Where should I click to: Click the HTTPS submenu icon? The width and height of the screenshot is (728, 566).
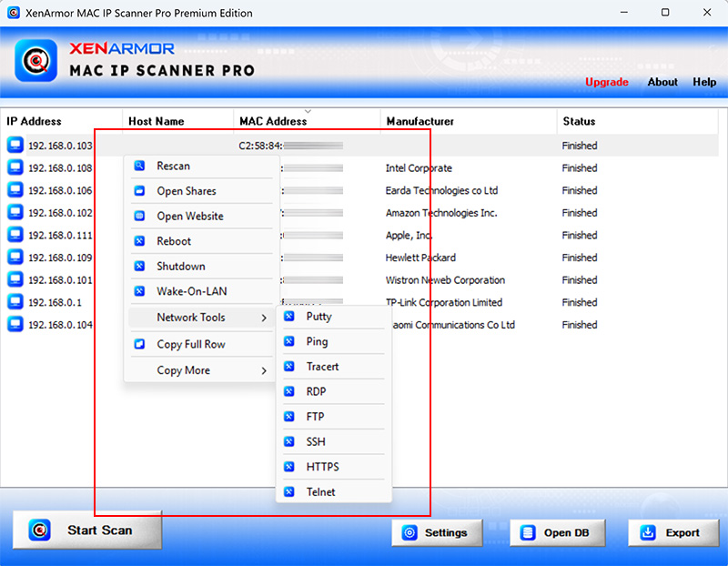[288, 467]
